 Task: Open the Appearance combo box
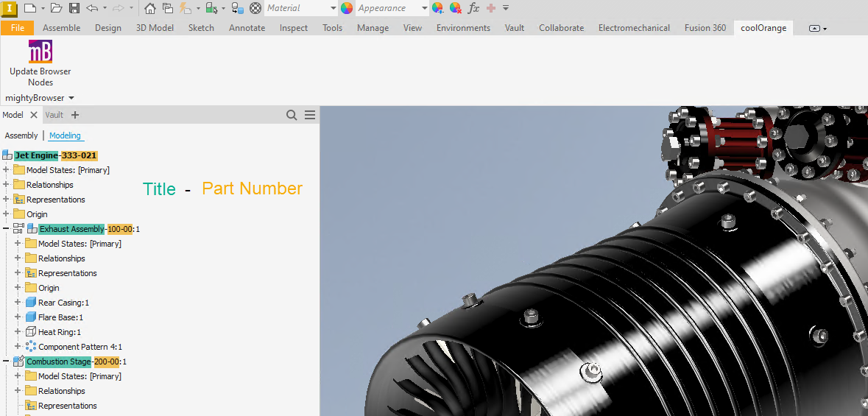tap(392, 8)
